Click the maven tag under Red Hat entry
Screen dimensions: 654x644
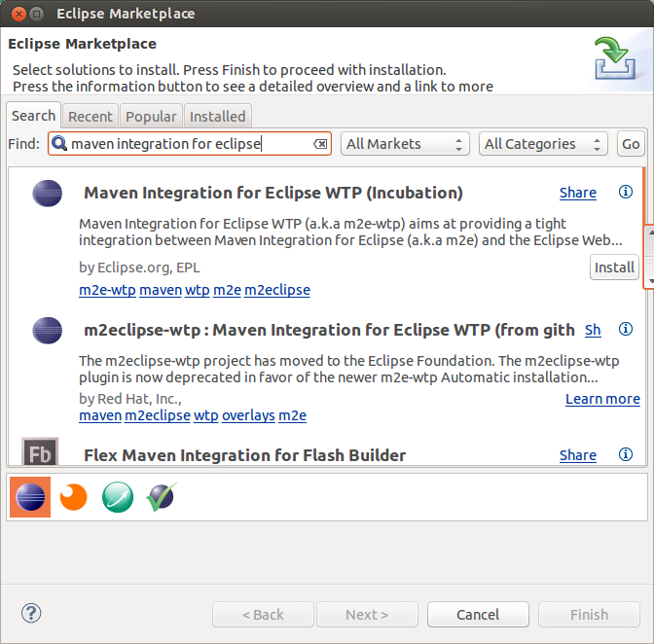pos(100,415)
